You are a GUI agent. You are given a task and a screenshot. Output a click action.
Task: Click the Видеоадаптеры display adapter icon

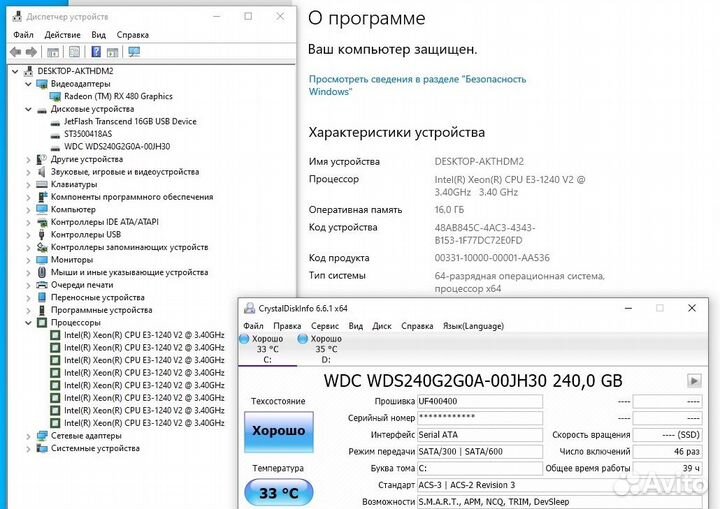[x=42, y=84]
